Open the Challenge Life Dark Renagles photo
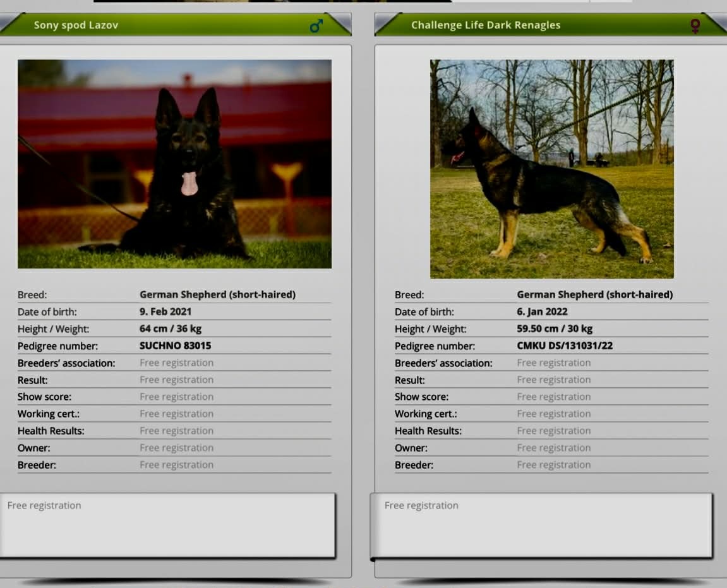Image resolution: width=727 pixels, height=588 pixels. click(551, 169)
